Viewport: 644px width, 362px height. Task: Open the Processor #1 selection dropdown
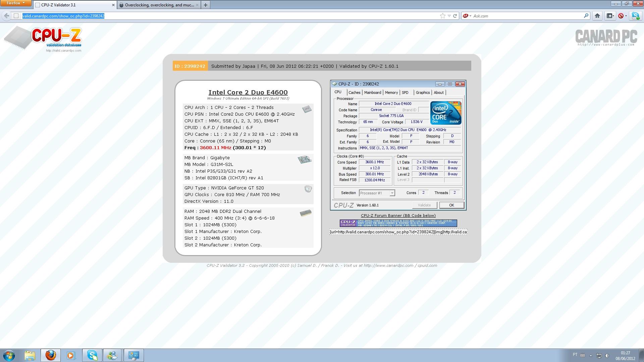tap(377, 193)
